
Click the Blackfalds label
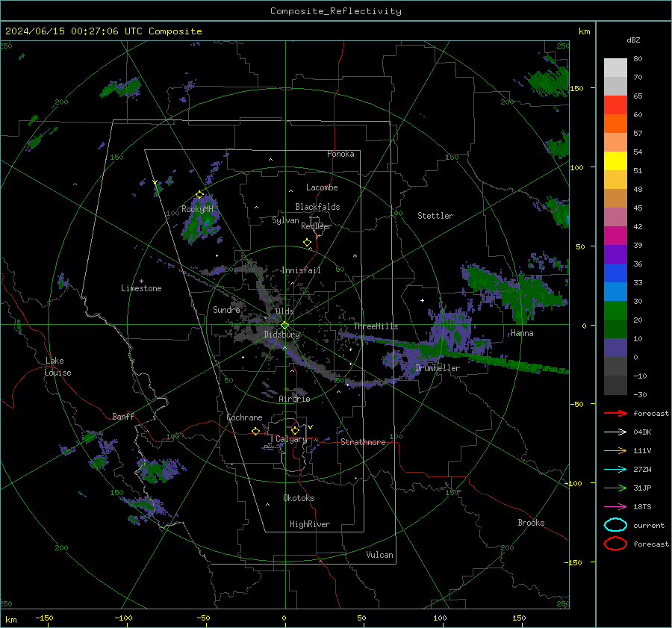(317, 207)
